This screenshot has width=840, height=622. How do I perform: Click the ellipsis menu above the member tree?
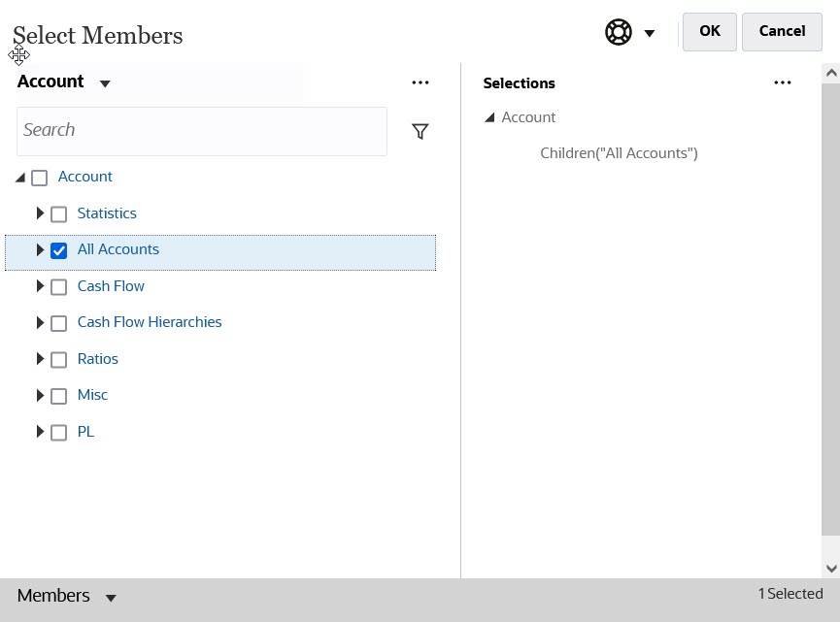420,82
